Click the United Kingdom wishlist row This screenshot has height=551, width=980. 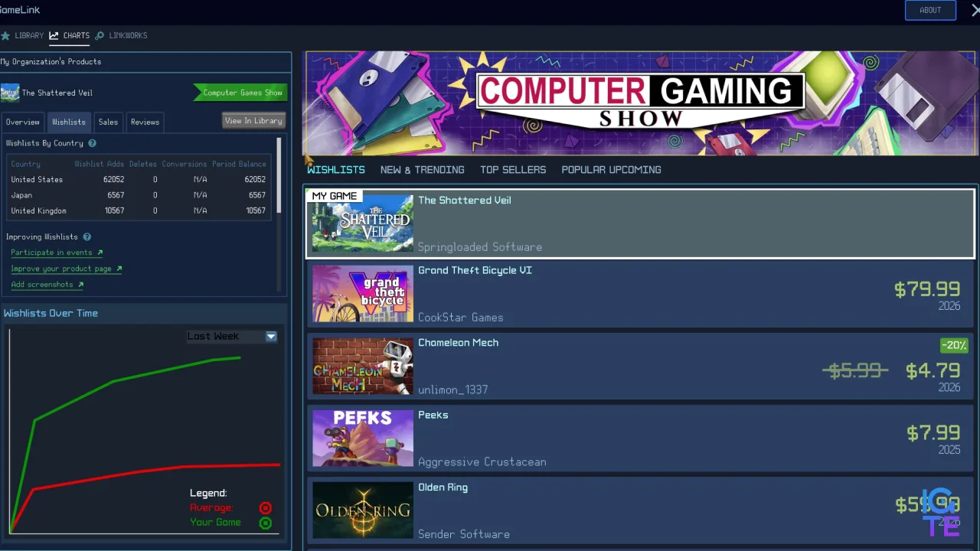click(139, 211)
